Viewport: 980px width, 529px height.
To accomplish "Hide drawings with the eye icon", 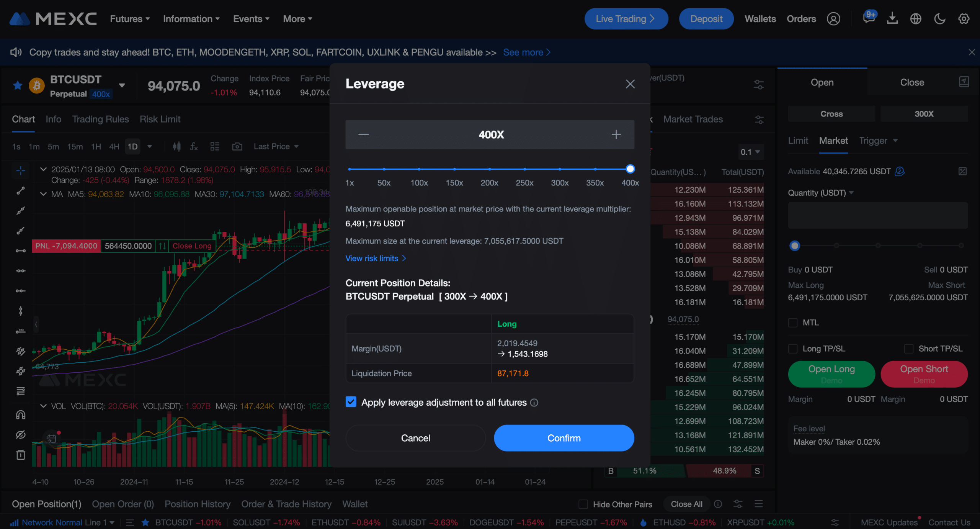I will [x=21, y=435].
